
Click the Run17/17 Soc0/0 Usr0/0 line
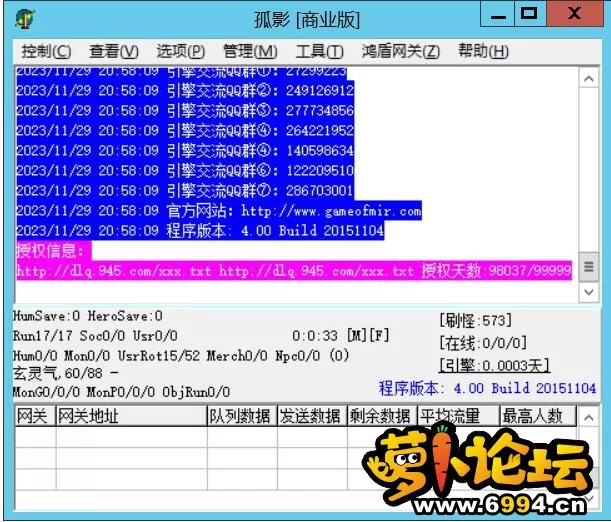(95, 335)
